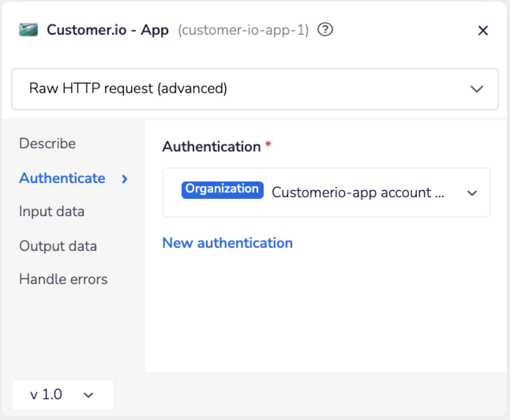Click the chevron on the version selector
The width and height of the screenshot is (510, 420).
point(88,395)
